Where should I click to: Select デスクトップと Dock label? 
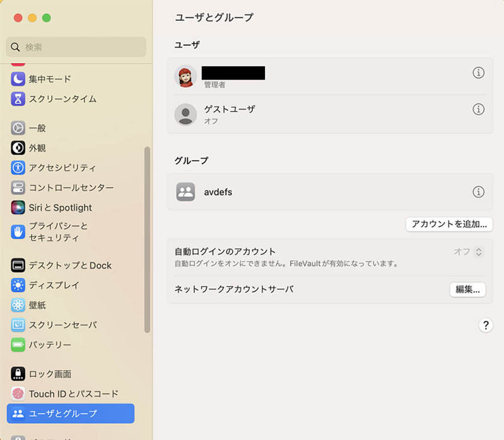pos(70,265)
